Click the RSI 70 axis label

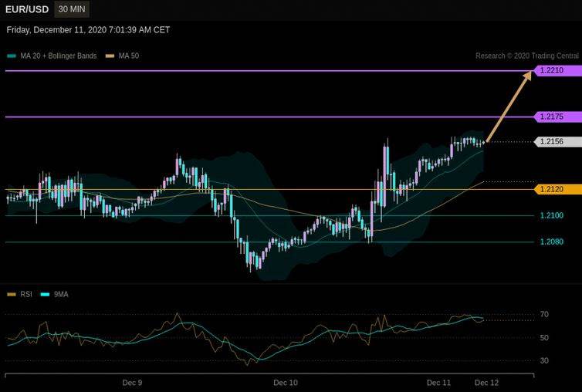544,314
